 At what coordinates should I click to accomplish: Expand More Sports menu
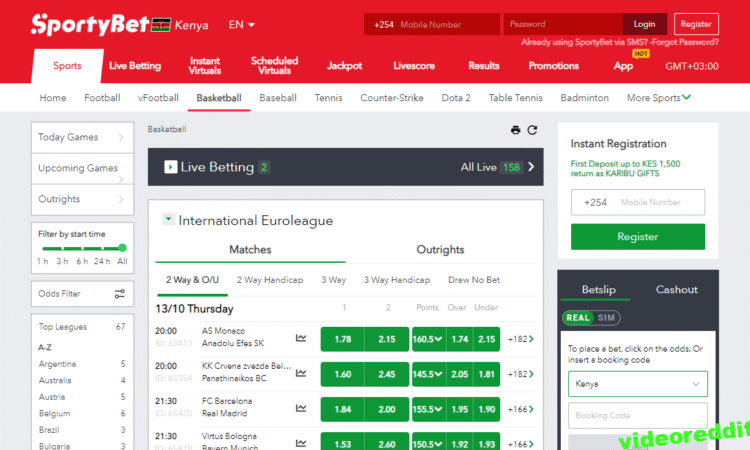point(659,98)
